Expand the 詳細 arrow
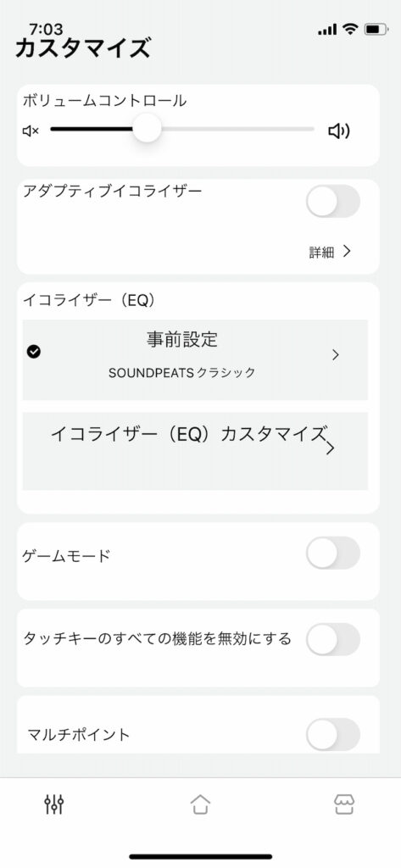Image resolution: width=401 pixels, height=868 pixels. pyautogui.click(x=347, y=252)
